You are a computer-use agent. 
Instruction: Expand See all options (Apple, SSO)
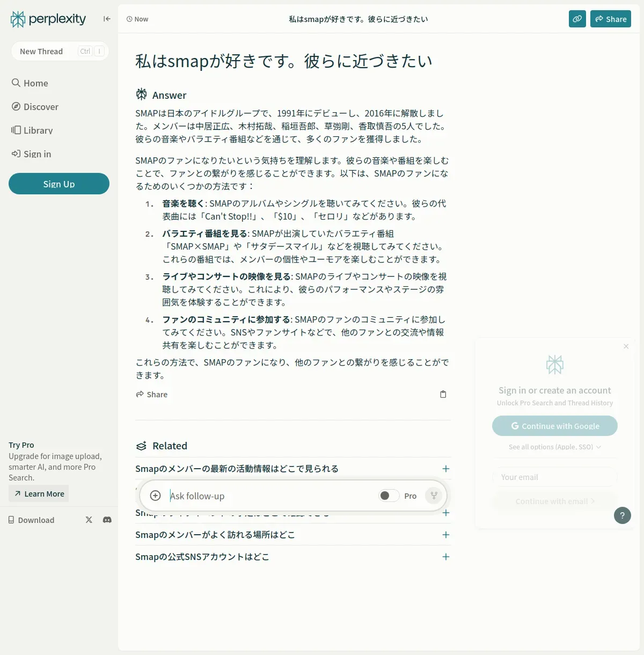(555, 447)
